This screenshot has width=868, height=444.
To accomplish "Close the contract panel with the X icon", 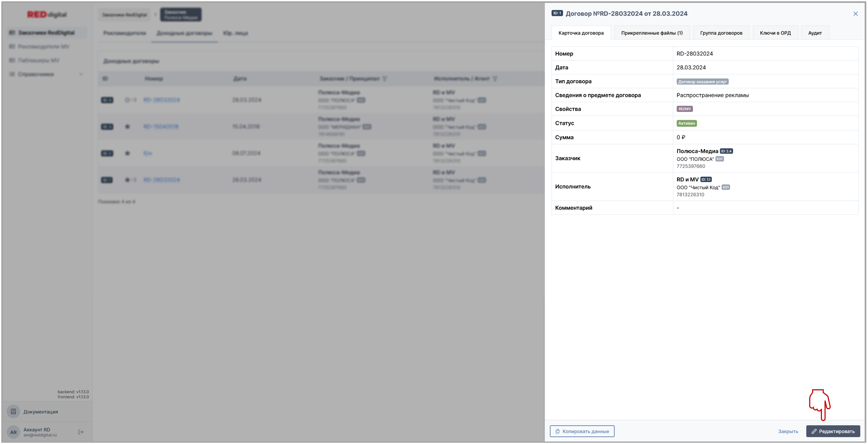I will (855, 14).
